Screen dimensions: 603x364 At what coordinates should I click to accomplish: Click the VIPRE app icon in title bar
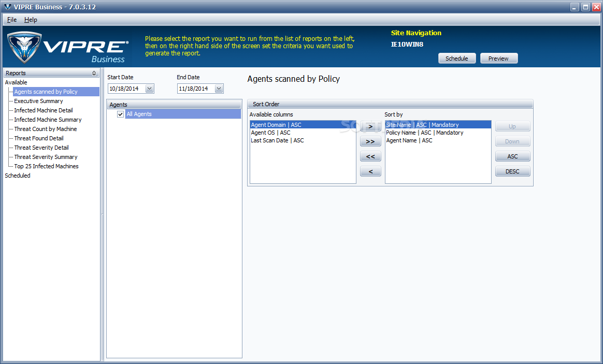[x=7, y=7]
